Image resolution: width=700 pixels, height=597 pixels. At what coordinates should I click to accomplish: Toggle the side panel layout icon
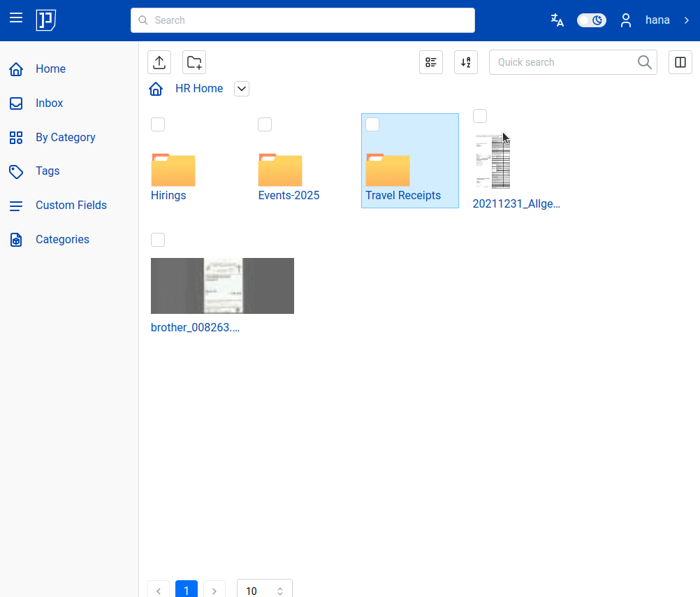pos(680,62)
